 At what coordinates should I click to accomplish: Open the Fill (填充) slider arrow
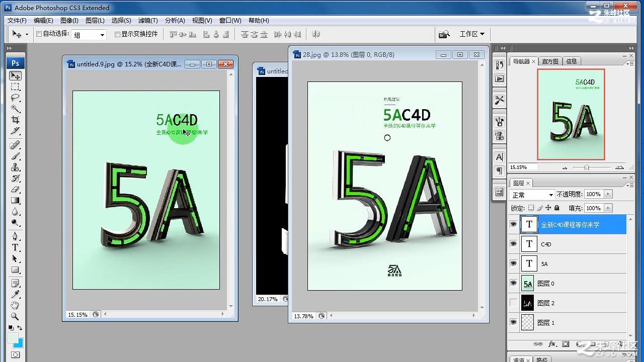click(608, 208)
